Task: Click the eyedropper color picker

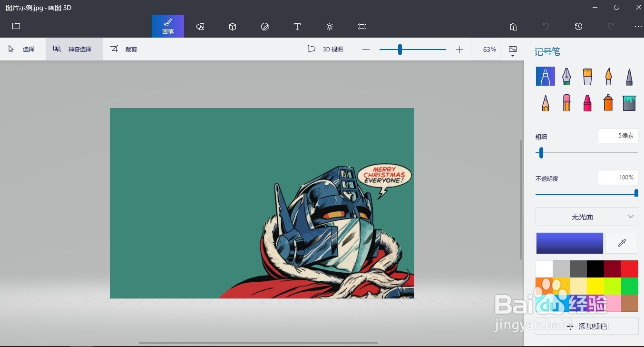Action: pos(621,243)
